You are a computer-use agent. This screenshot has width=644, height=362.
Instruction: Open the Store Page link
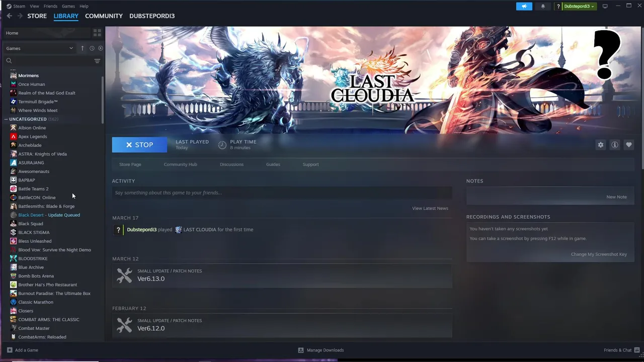(130, 164)
